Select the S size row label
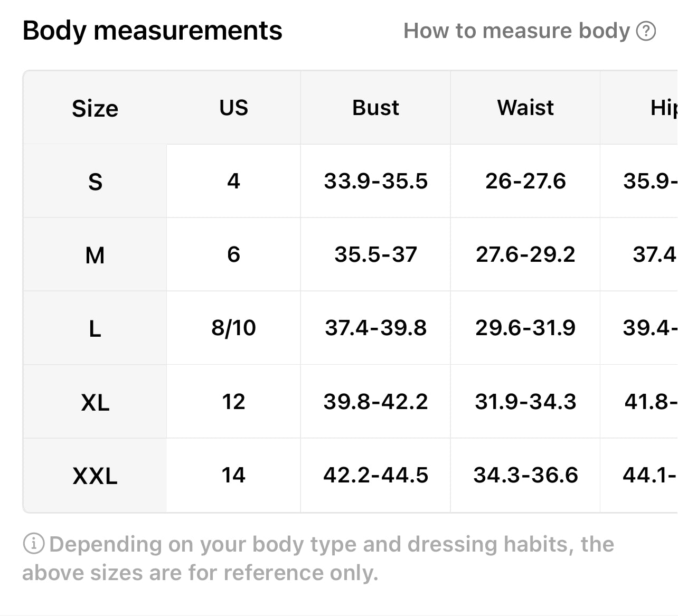The height and width of the screenshot is (616, 678). (x=95, y=182)
